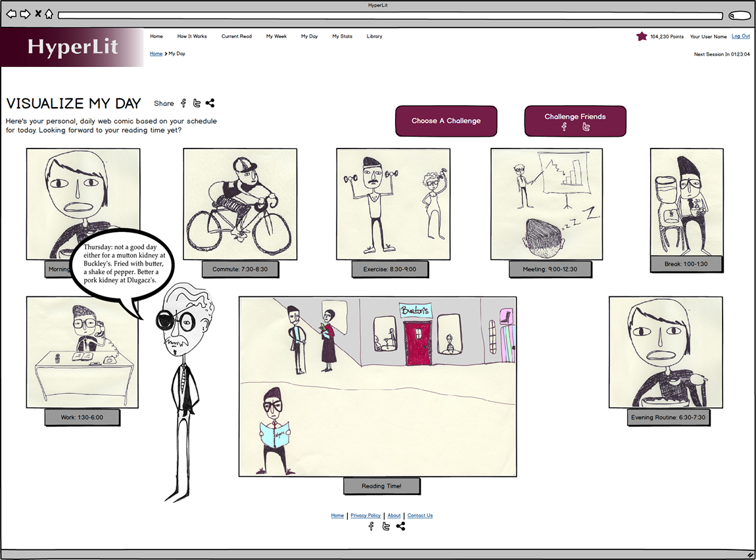Click the browser forward arrow icon
The image size is (756, 560).
coord(25,14)
